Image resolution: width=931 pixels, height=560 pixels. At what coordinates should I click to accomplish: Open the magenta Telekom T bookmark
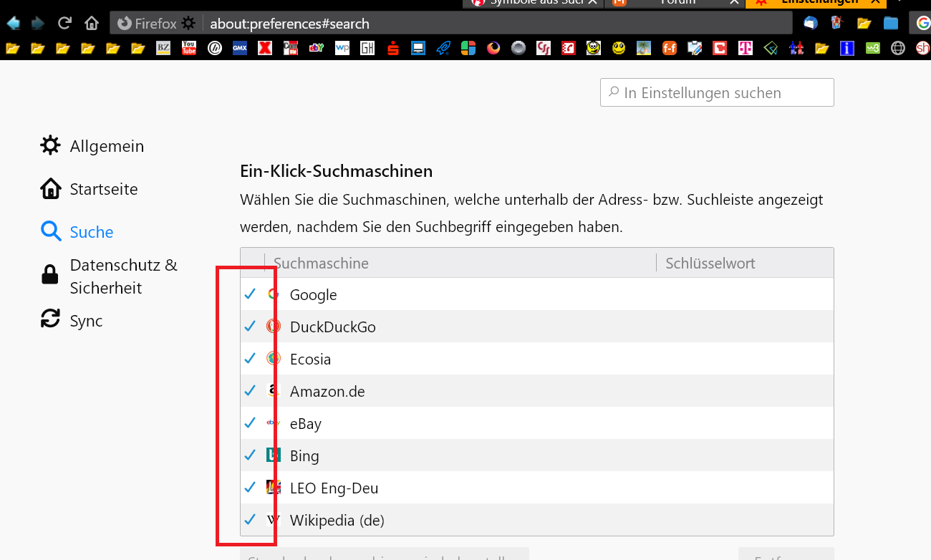click(x=746, y=49)
